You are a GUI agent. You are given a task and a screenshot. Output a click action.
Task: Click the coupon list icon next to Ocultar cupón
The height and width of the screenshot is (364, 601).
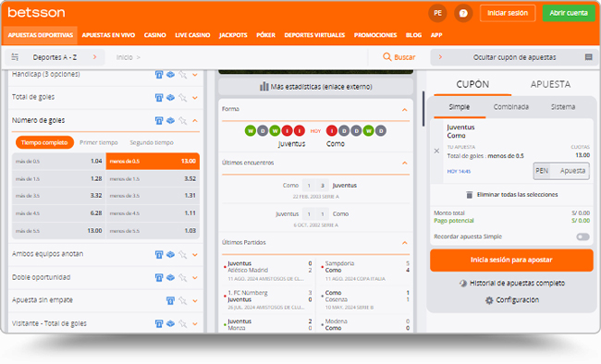coord(589,57)
